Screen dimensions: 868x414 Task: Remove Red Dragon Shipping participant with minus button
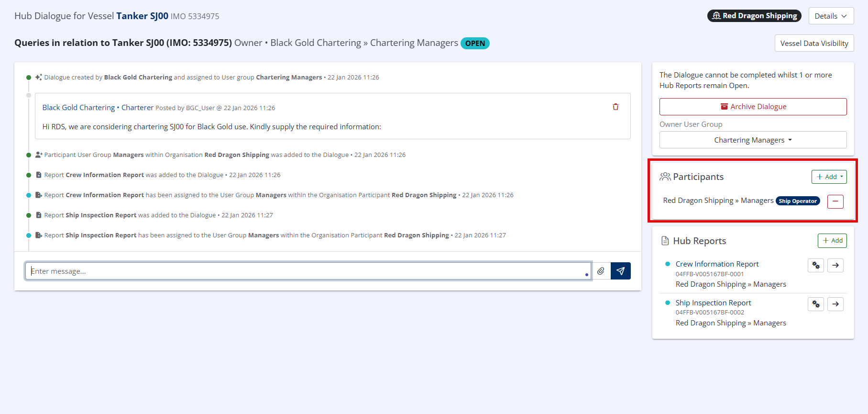coord(835,201)
